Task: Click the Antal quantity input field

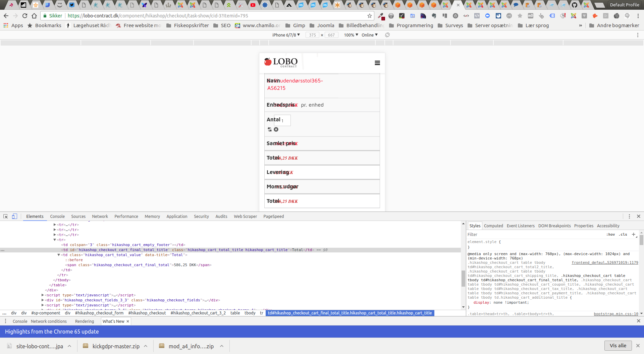Action: point(282,120)
